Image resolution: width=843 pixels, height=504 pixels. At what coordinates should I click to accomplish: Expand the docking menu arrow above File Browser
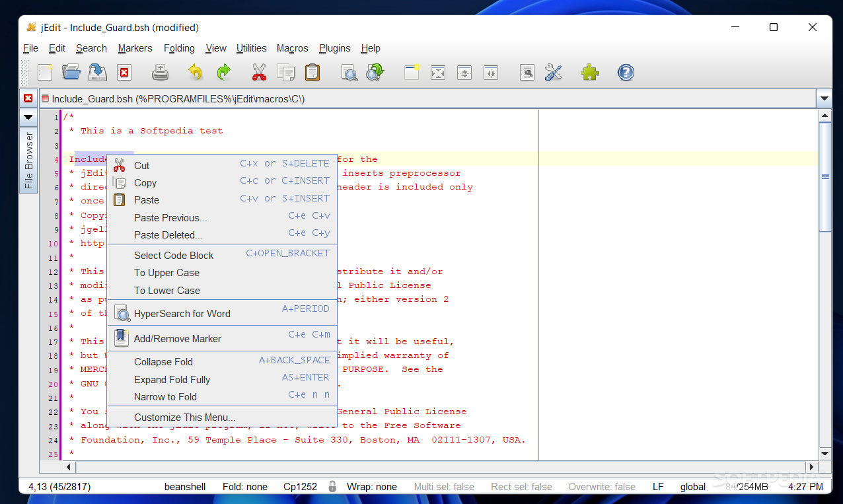click(28, 117)
